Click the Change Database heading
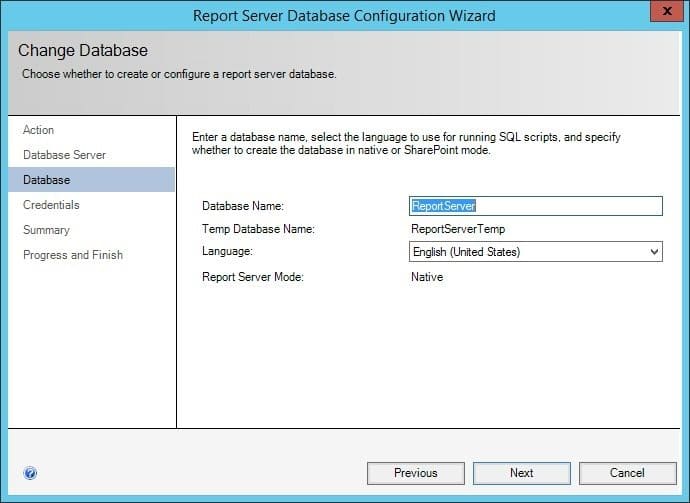690x503 pixels. [x=83, y=50]
